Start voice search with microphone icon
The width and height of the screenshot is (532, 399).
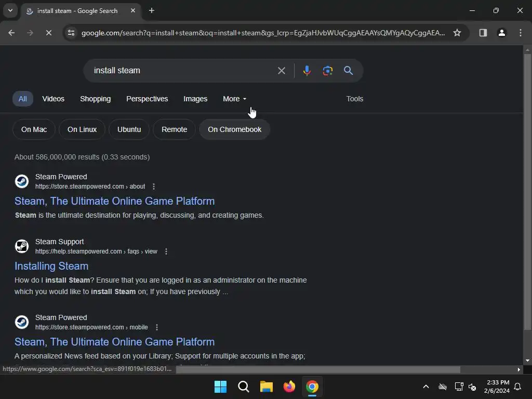pyautogui.click(x=307, y=71)
